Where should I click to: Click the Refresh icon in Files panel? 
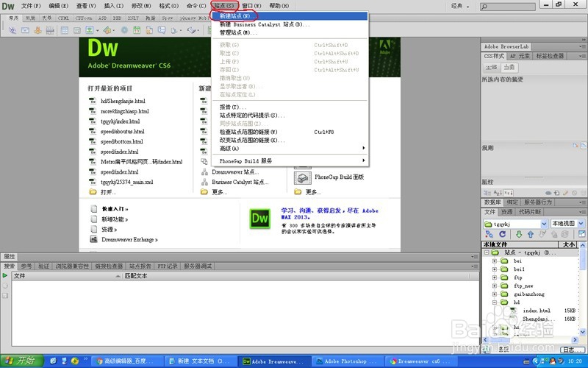pos(503,234)
